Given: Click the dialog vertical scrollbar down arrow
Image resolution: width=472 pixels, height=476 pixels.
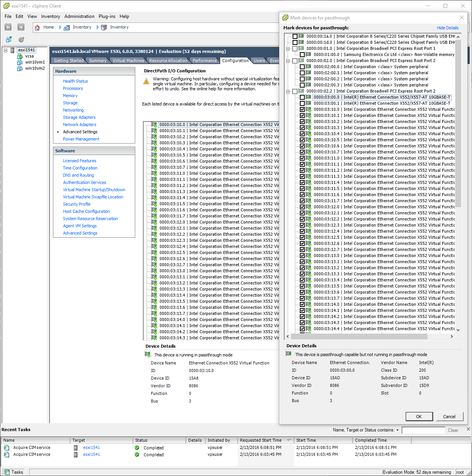Looking at the screenshot, I should 458,330.
